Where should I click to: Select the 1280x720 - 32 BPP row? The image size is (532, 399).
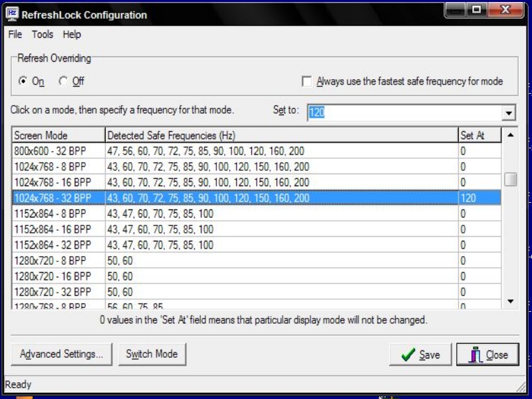(257, 291)
